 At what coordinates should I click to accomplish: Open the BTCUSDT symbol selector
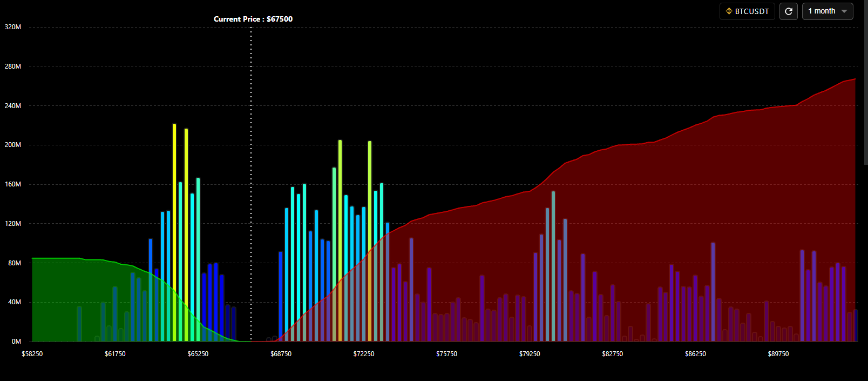[x=747, y=11]
